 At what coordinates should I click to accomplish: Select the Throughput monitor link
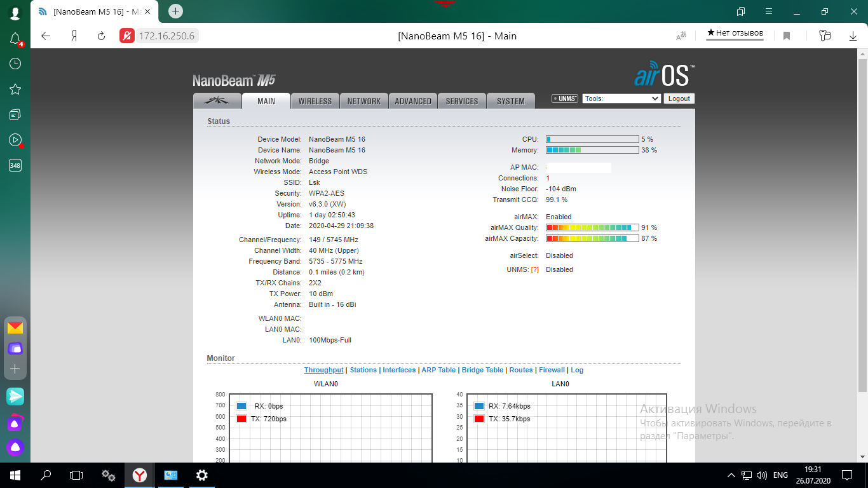click(x=323, y=370)
